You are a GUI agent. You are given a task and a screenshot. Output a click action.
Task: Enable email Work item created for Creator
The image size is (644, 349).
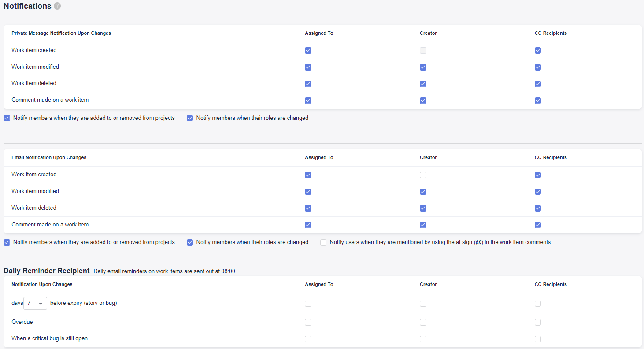[x=423, y=175]
